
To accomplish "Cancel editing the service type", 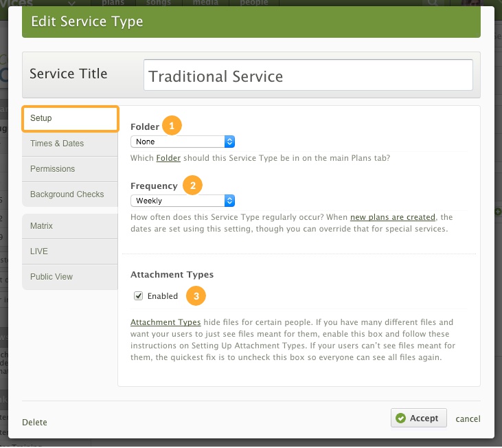I will 468,419.
